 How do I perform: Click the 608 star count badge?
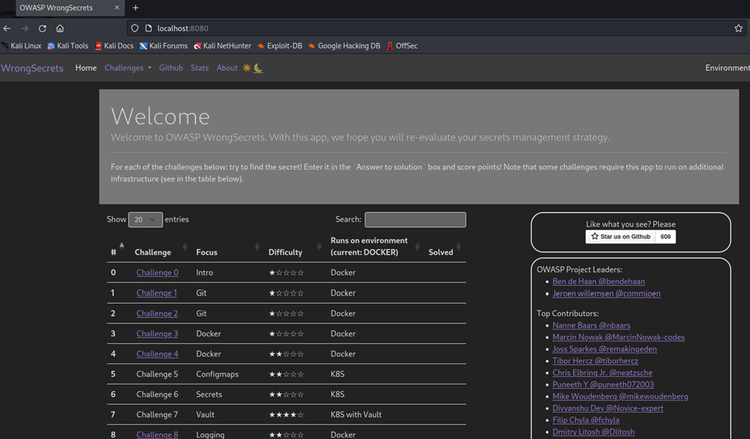point(666,237)
